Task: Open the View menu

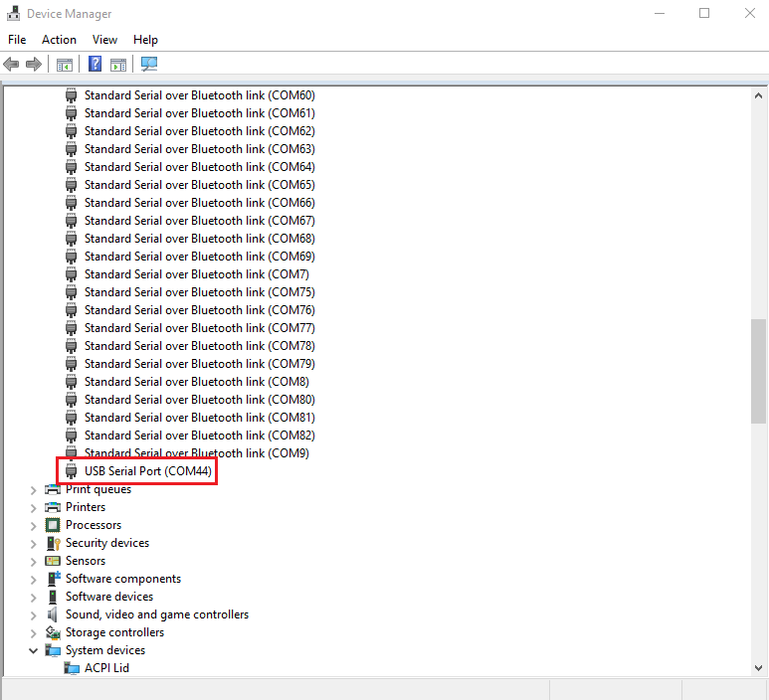Action: pyautogui.click(x=104, y=40)
